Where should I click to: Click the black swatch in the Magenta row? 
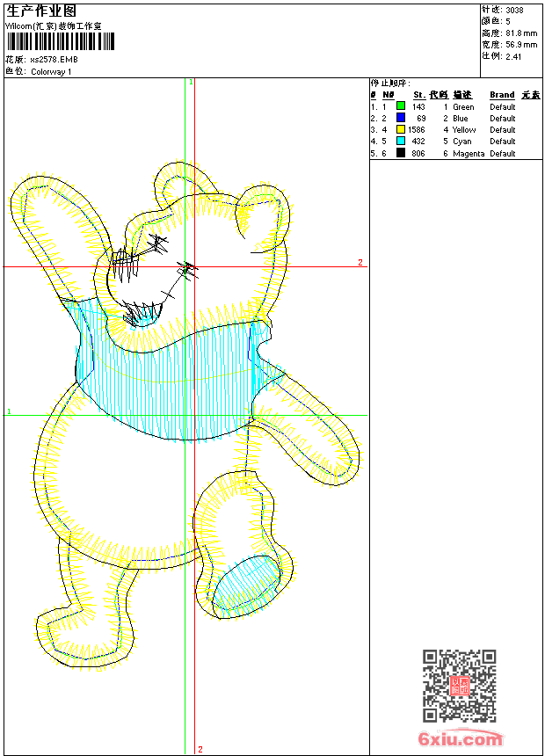pyautogui.click(x=400, y=153)
